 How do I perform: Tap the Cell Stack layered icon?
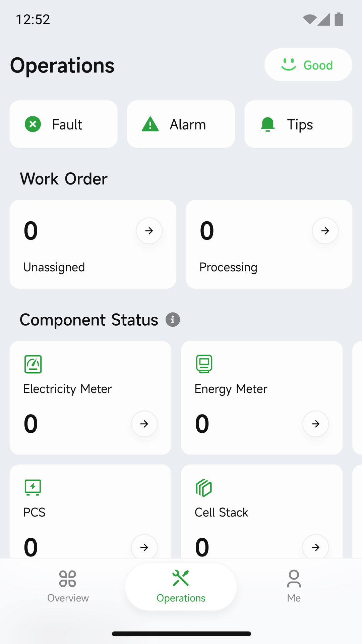pyautogui.click(x=204, y=488)
